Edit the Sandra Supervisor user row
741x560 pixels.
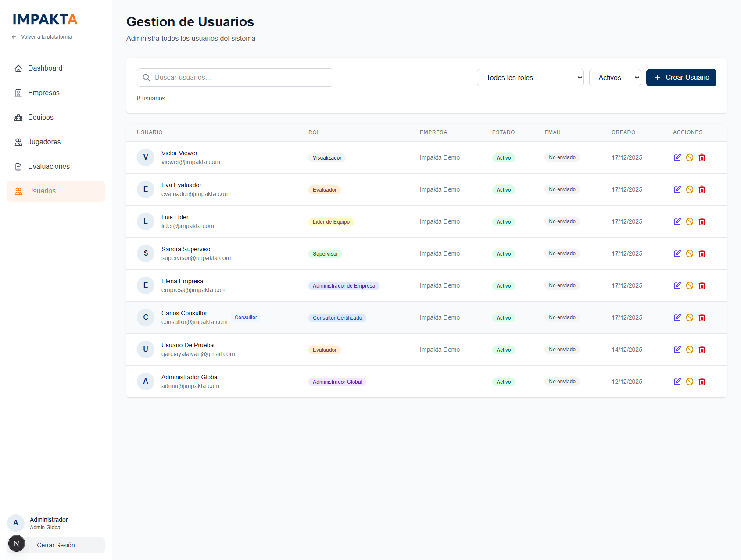[x=677, y=253]
